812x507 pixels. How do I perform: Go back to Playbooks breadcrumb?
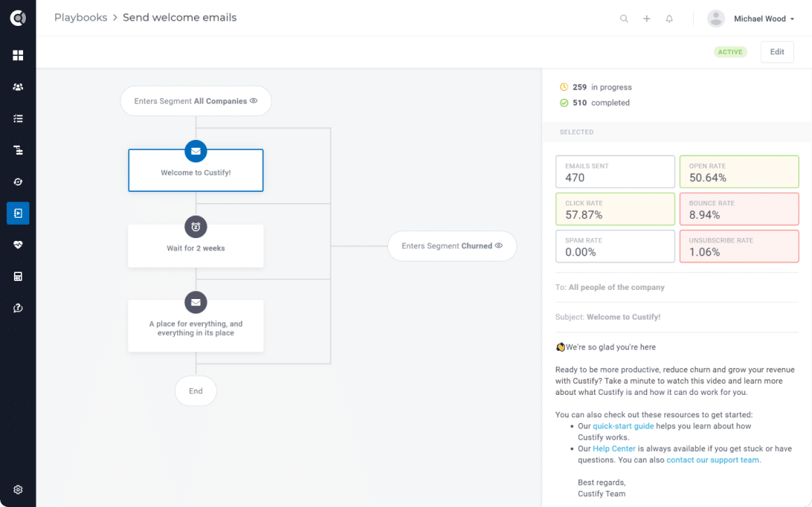[x=80, y=18]
